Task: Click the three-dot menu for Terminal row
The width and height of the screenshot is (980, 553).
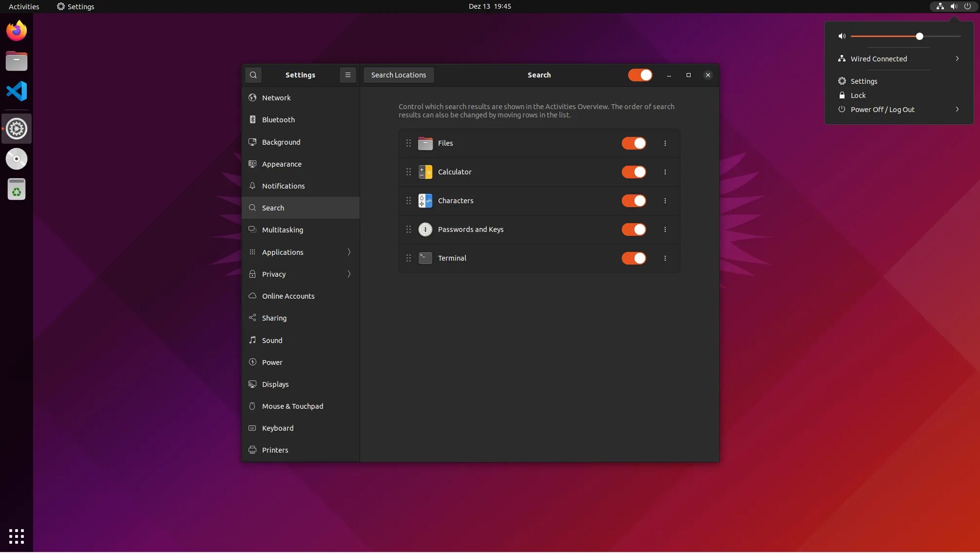Action: click(x=665, y=258)
